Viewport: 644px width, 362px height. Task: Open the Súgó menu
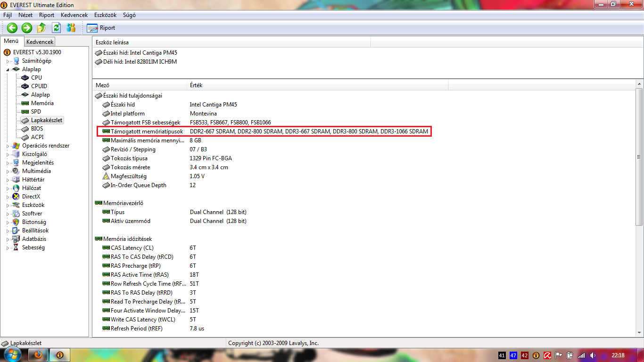(x=129, y=15)
